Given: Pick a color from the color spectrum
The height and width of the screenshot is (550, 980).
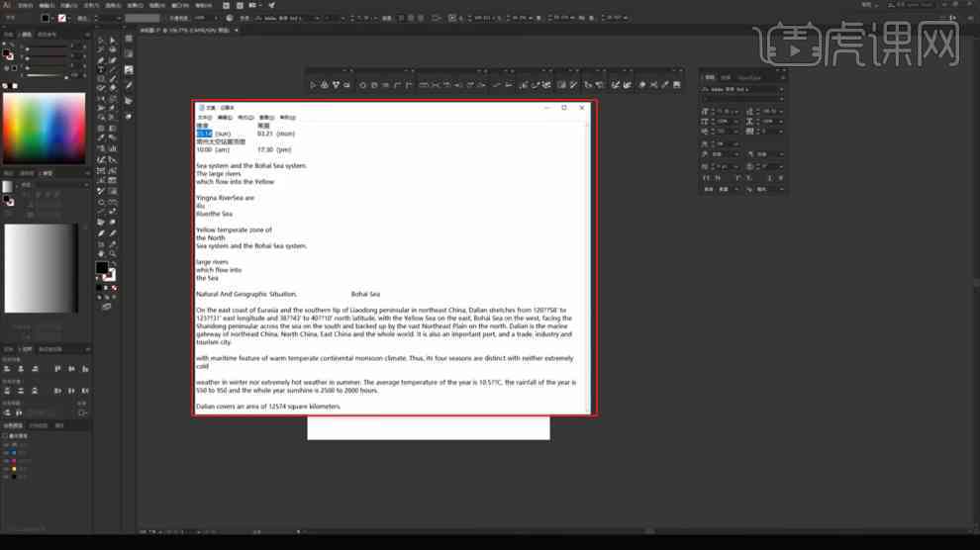Looking at the screenshot, I should click(x=45, y=128).
